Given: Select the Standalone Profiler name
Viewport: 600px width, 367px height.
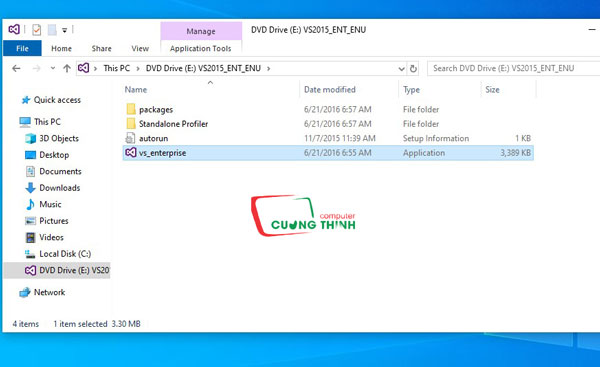Looking at the screenshot, I should tap(173, 124).
